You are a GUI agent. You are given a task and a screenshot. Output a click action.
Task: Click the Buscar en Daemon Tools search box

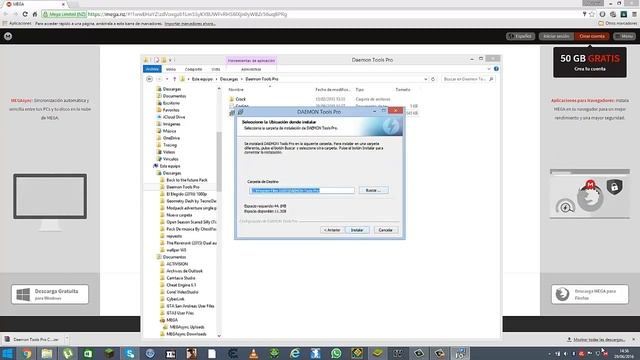[468, 79]
